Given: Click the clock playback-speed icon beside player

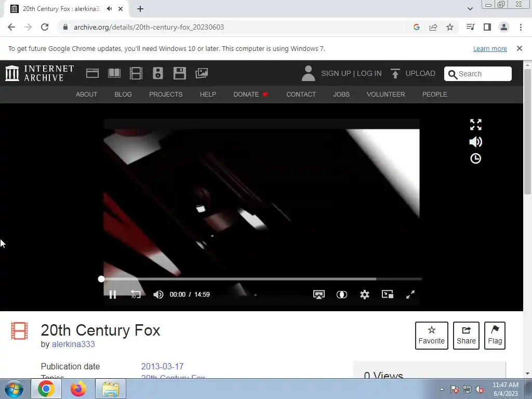Looking at the screenshot, I should click(476, 158).
